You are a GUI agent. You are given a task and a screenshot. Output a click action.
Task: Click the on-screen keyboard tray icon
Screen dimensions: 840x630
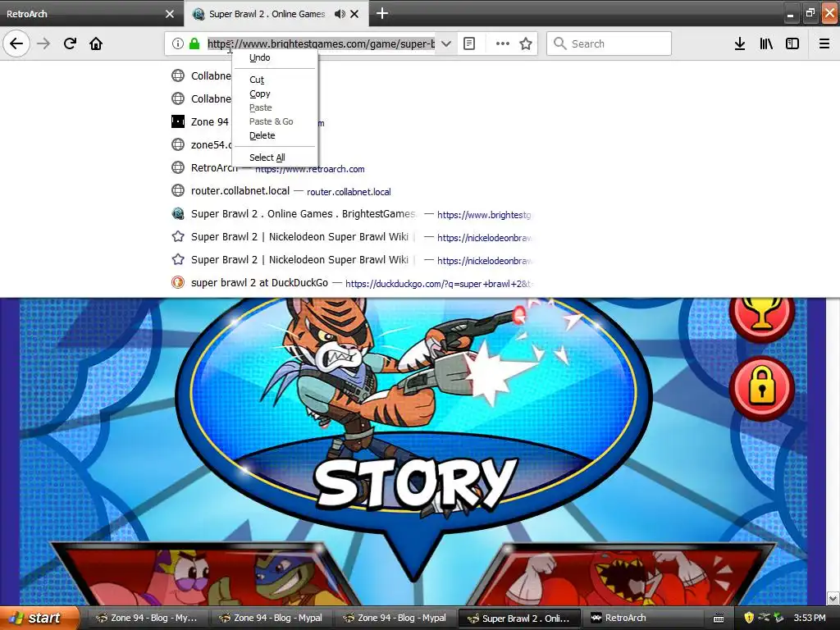pos(719,619)
